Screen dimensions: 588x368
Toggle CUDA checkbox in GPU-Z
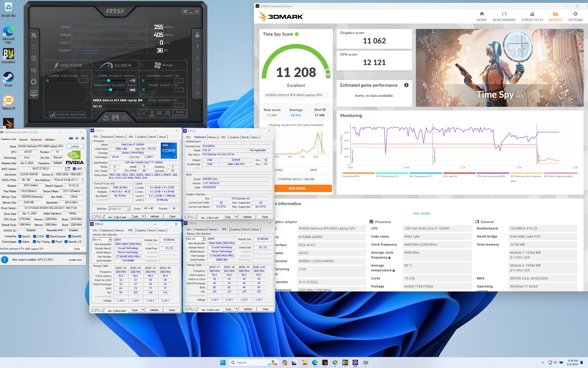click(35, 236)
